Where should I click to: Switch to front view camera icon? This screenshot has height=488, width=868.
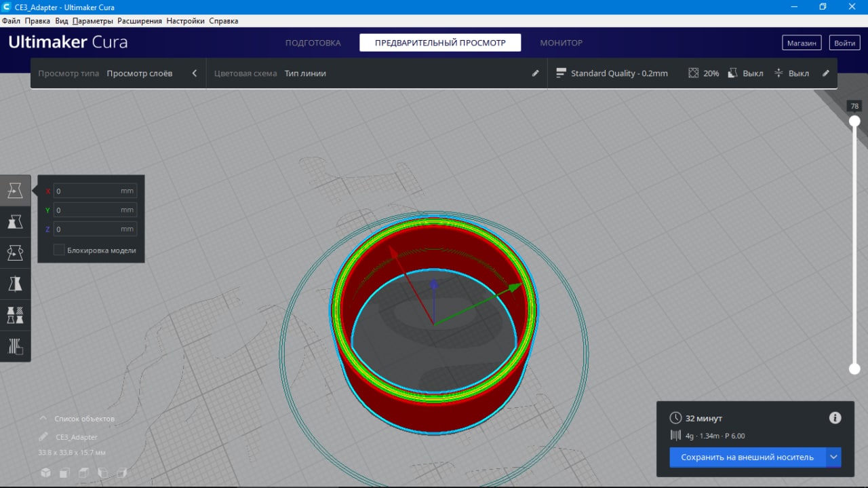tap(64, 472)
